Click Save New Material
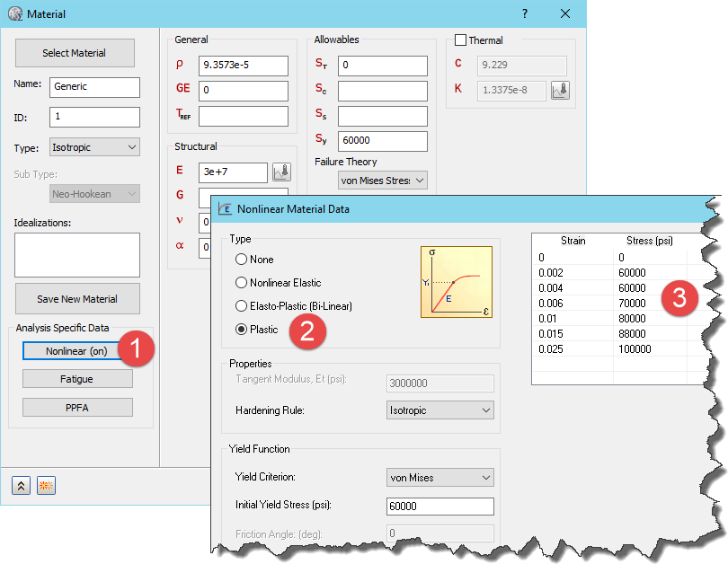This screenshot has height=564, width=728. click(x=75, y=299)
